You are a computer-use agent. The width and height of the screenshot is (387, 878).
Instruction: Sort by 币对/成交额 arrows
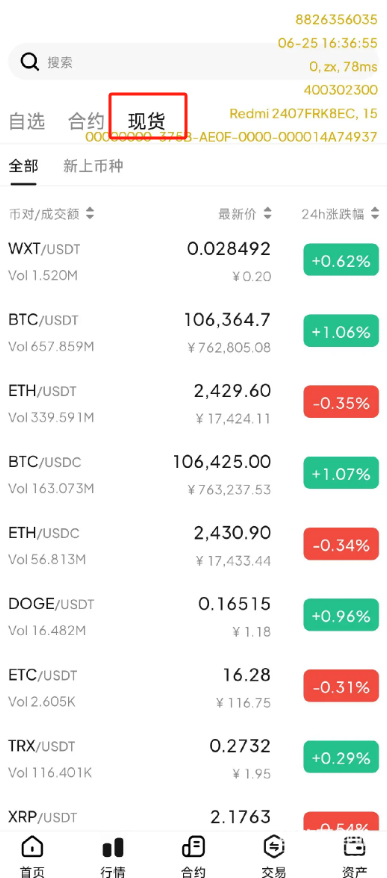coord(90,213)
